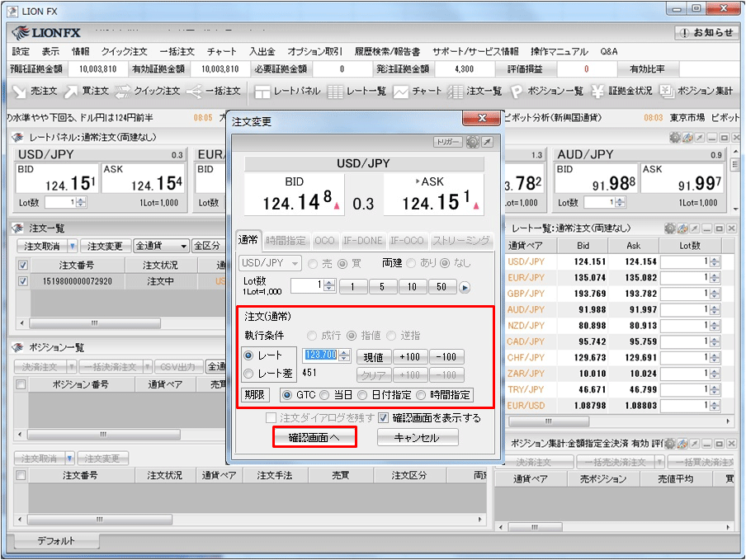Open the 全区分 filter dropdown

pos(210,246)
